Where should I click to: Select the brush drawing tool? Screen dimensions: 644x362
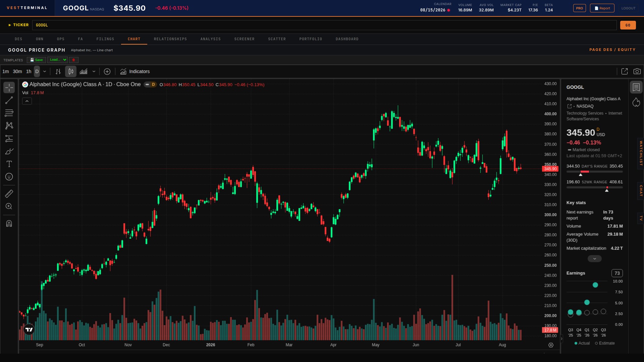point(9,151)
